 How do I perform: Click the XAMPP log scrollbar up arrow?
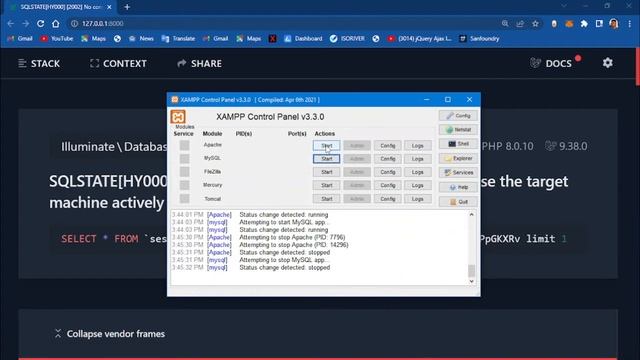tap(471, 214)
